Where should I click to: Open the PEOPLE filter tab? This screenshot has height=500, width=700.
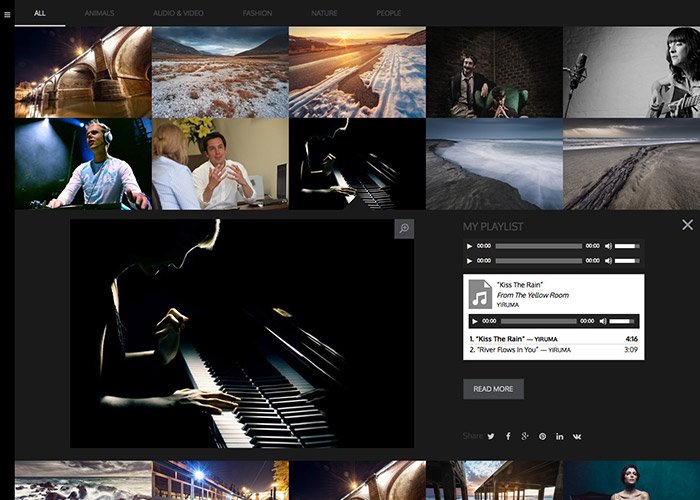tap(388, 13)
